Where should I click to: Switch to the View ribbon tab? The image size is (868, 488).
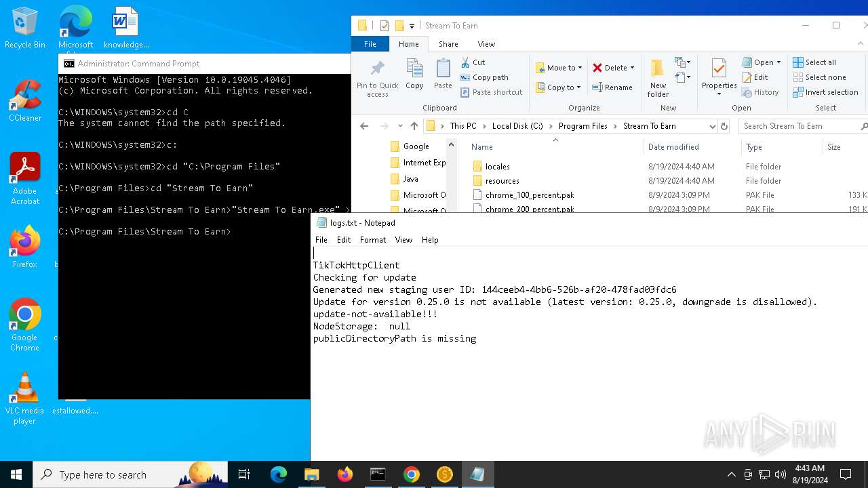[486, 44]
